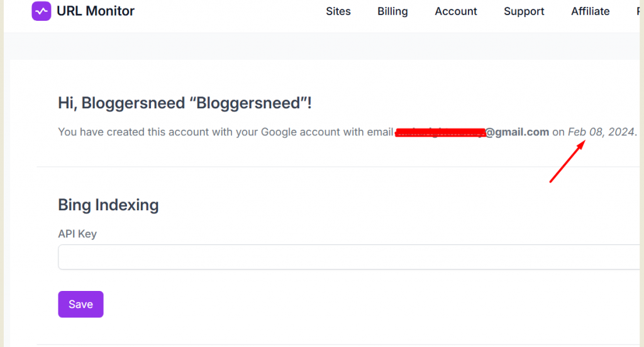Open the Affiliate nav item
This screenshot has height=347, width=644.
click(590, 11)
